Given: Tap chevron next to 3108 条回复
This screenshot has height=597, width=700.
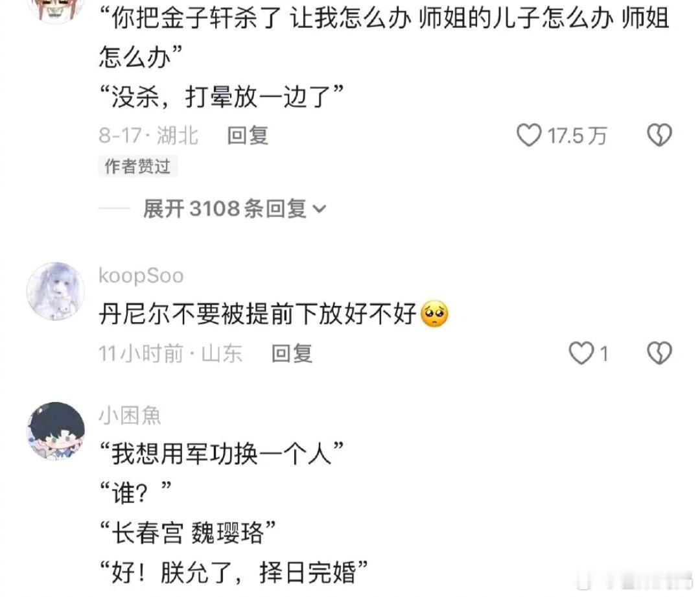Looking at the screenshot, I should coord(320,209).
